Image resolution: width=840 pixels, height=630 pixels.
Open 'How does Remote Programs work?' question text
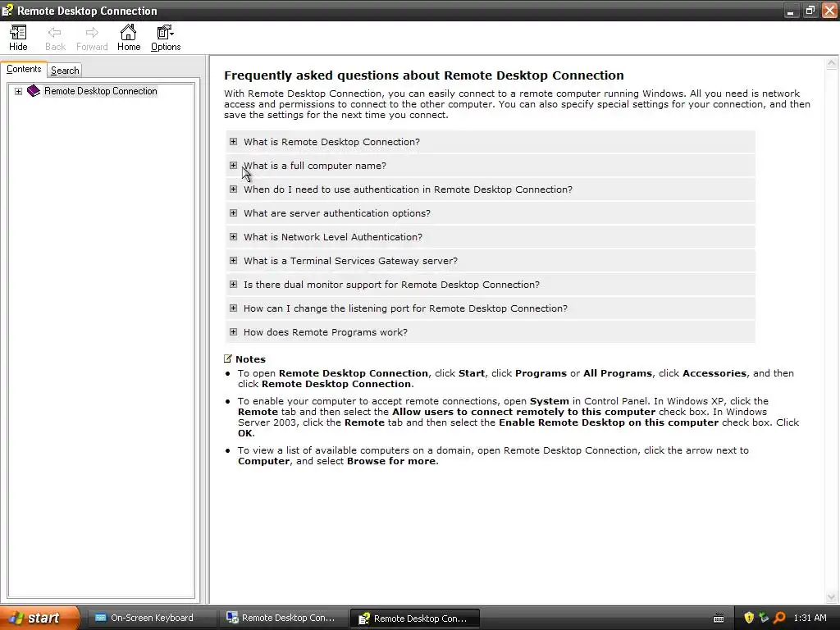point(326,332)
